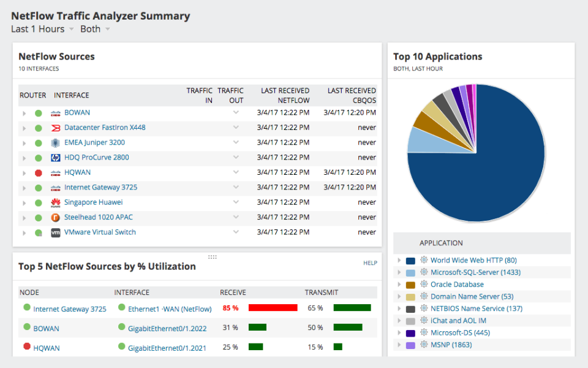Expand the BOWAN row in NetFlow Sources
The height and width of the screenshot is (368, 588).
24,112
